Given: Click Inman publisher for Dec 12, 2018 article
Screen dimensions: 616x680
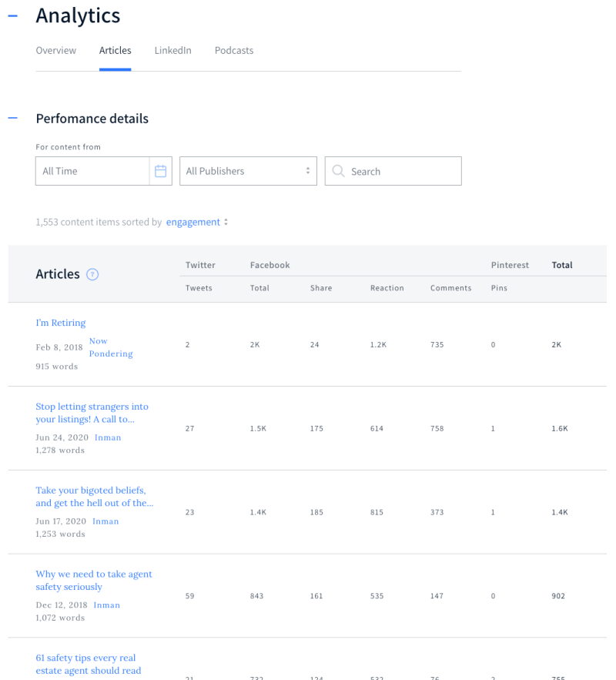Looking at the screenshot, I should tap(107, 605).
